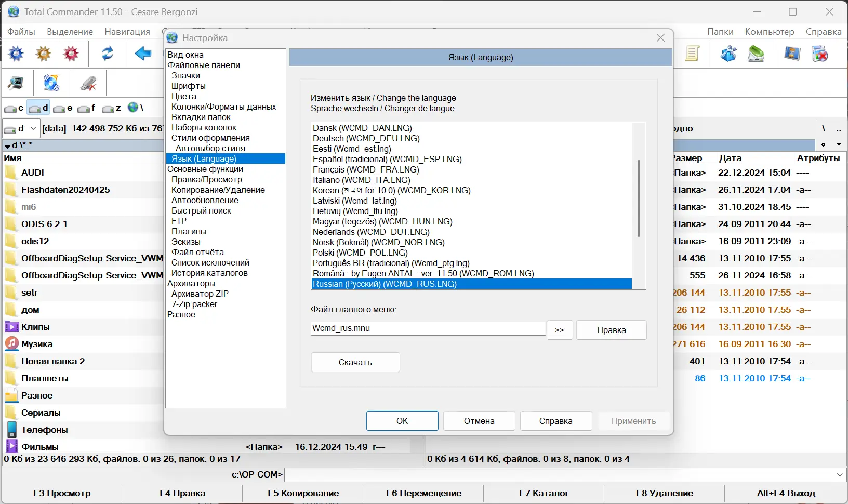848x504 pixels.
Task: Click the orange gear settings icon
Action: tap(43, 54)
